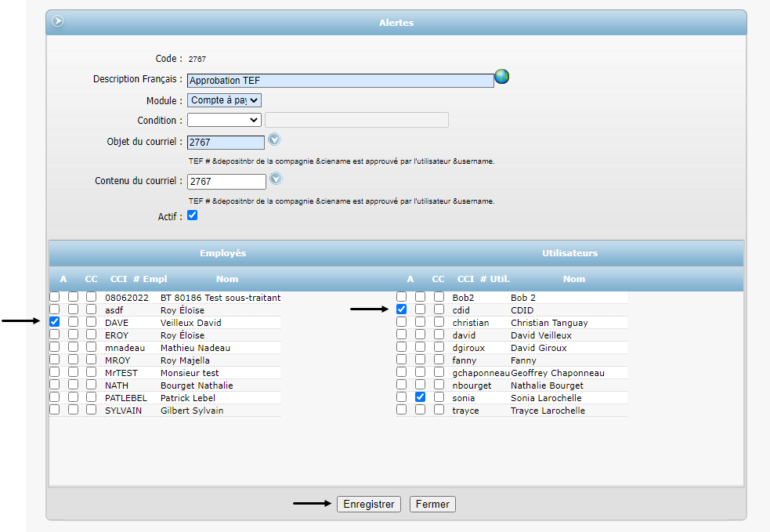Click into the Objet du courriel field
The height and width of the screenshot is (532, 770).
click(226, 143)
